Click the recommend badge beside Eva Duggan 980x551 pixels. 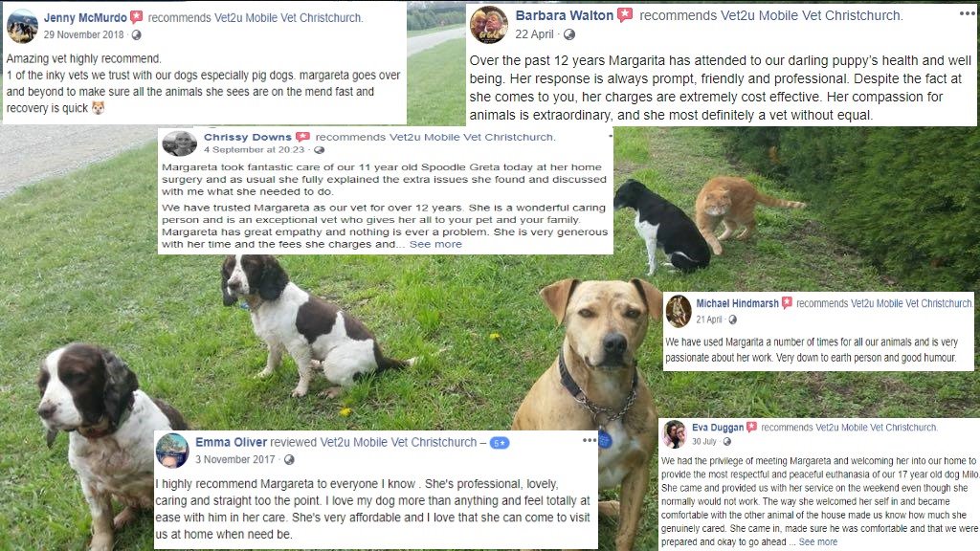click(751, 428)
